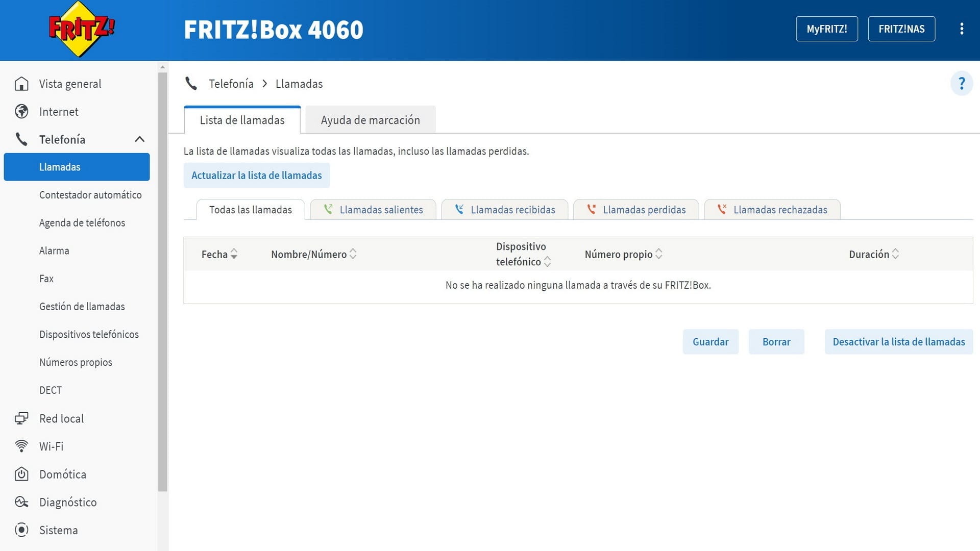The image size is (980, 551).
Task: Switch to Lista de llamadas tab
Action: [x=242, y=120]
